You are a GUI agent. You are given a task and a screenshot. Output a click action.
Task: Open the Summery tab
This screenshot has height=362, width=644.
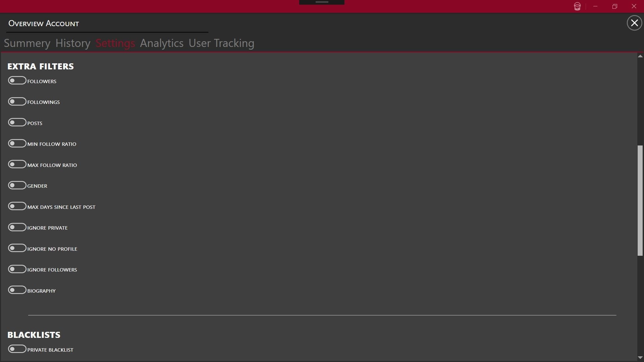pyautogui.click(x=27, y=43)
